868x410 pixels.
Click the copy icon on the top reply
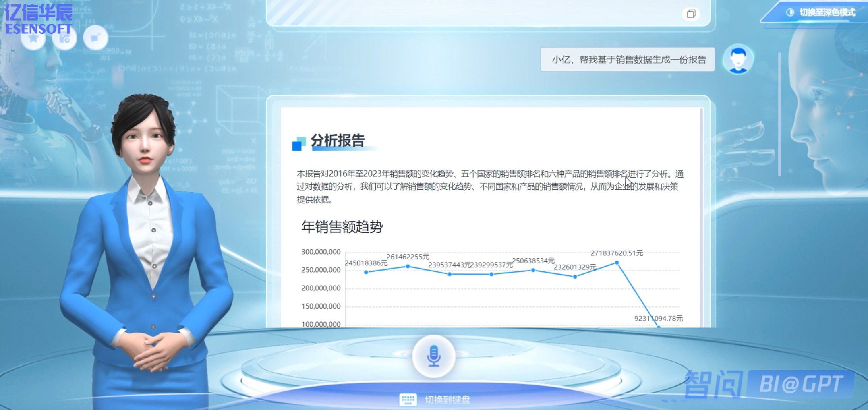pos(691,14)
